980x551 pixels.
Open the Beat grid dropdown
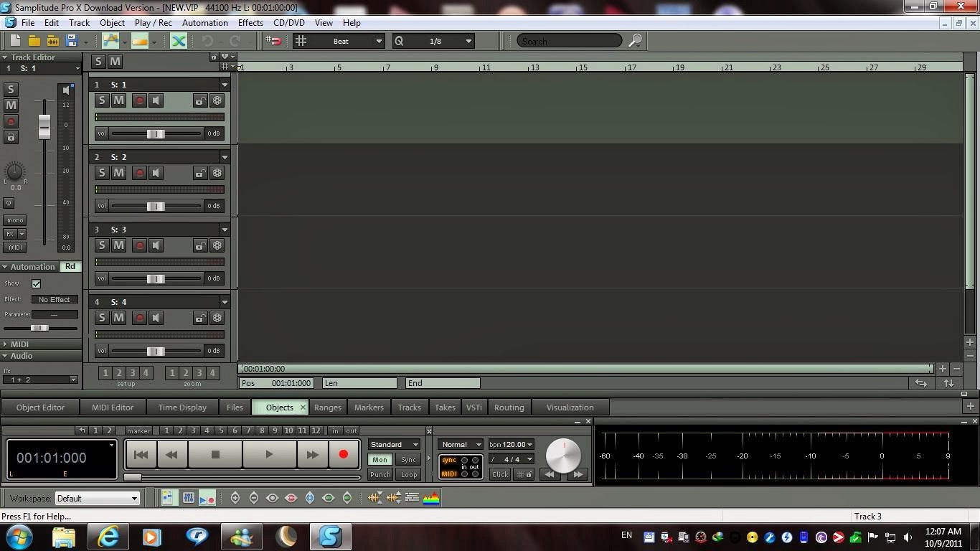(x=339, y=41)
